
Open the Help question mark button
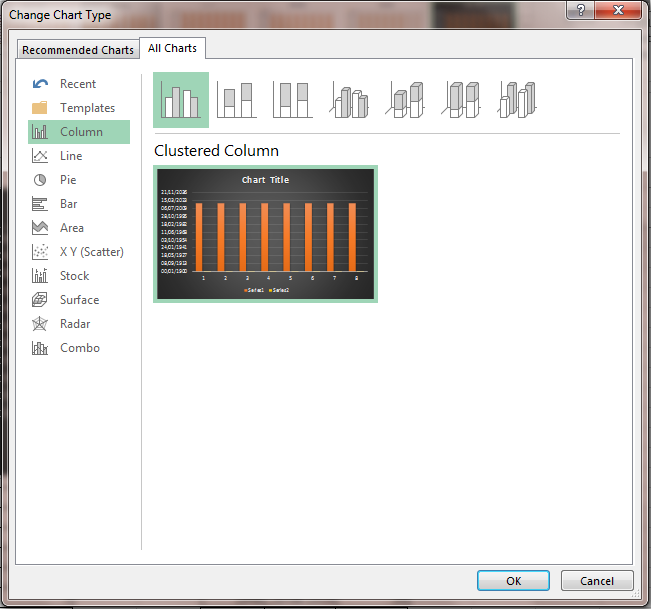580,10
